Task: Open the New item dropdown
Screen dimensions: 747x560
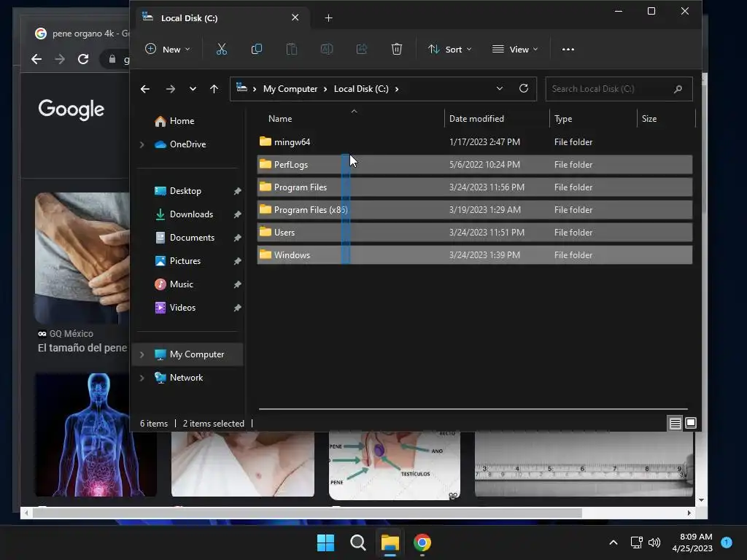Action: click(168, 49)
